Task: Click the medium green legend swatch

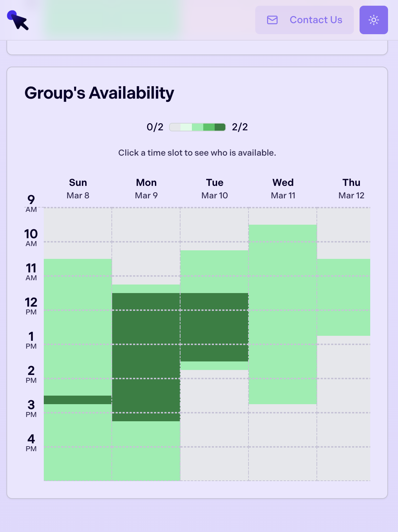Action: click(209, 127)
